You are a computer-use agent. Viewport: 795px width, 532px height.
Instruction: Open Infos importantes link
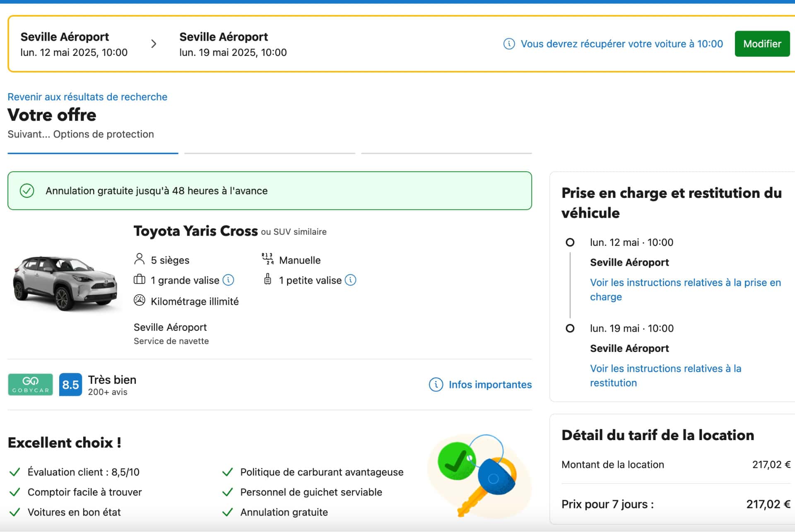click(x=490, y=385)
